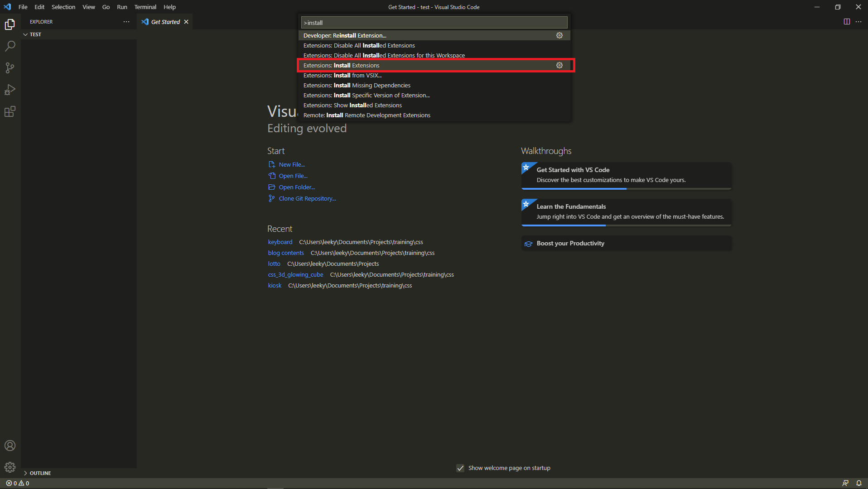Open the File menu

coord(23,7)
